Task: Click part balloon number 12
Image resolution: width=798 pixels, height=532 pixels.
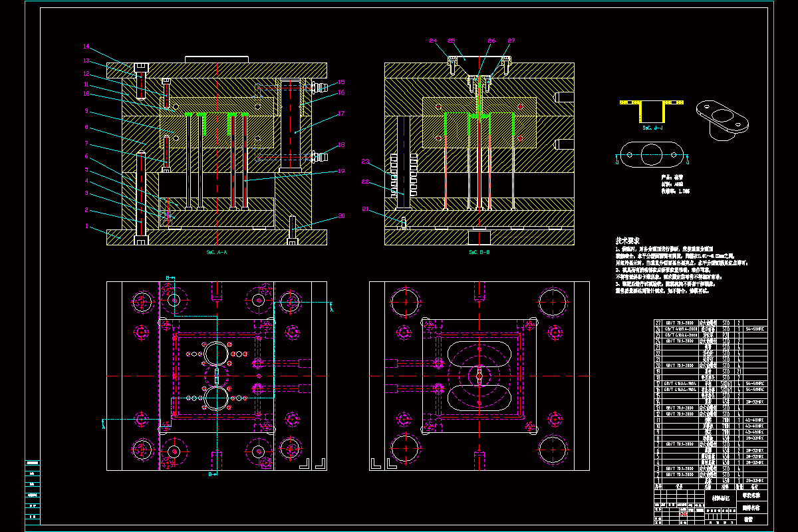Action: click(x=86, y=72)
